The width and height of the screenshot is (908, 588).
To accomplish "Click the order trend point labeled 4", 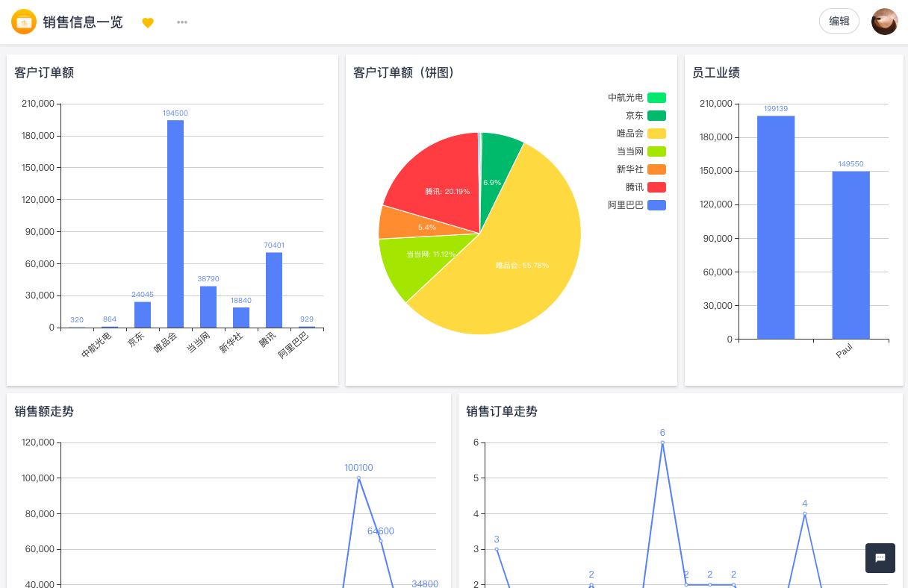I will point(804,513).
